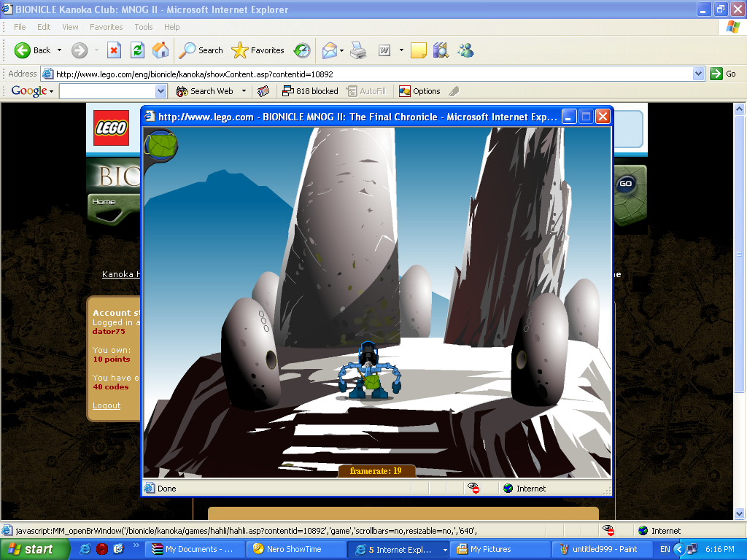Open the Tools menu
The image size is (747, 560).
pyautogui.click(x=144, y=27)
